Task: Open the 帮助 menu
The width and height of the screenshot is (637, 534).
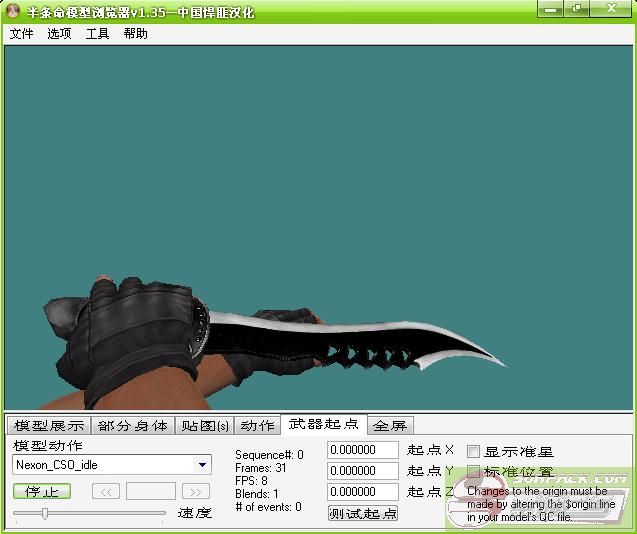Action: coord(135,33)
